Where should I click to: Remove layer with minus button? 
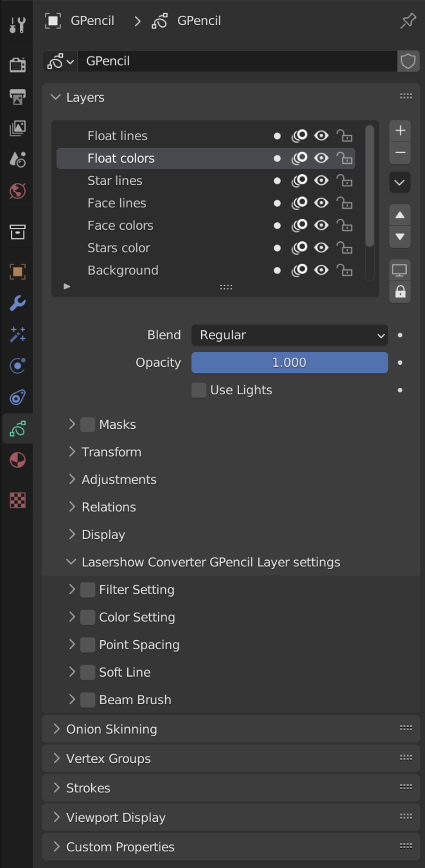coord(400,153)
